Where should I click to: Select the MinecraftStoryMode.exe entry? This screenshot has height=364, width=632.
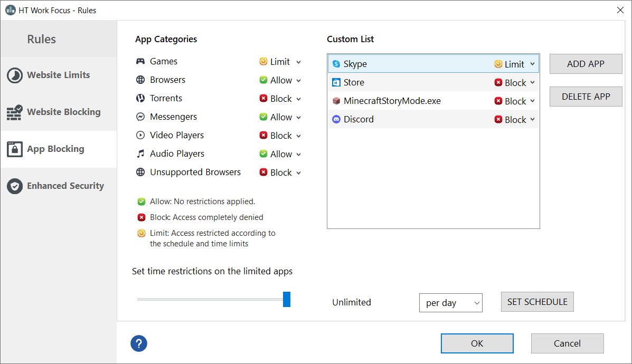click(392, 101)
